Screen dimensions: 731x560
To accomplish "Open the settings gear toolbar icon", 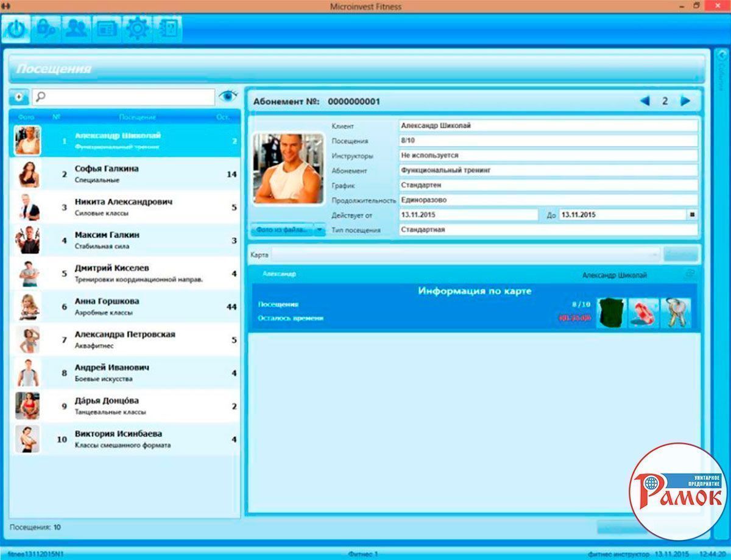I will [136, 29].
